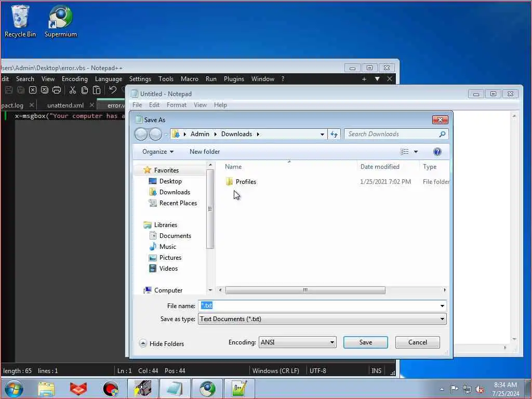Click the Undo icon in Notepad++ toolbar
The width and height of the screenshot is (532, 399).
tap(113, 90)
